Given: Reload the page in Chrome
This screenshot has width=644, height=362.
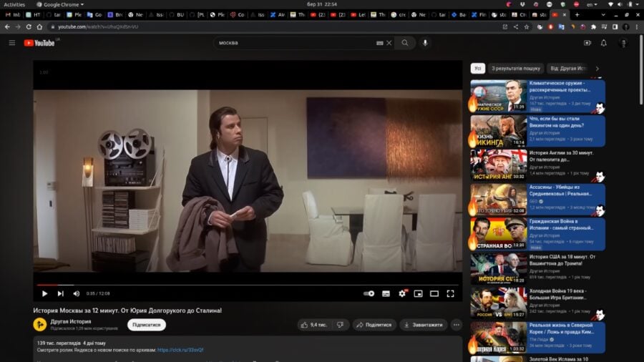Looking at the screenshot, I should (x=29, y=26).
